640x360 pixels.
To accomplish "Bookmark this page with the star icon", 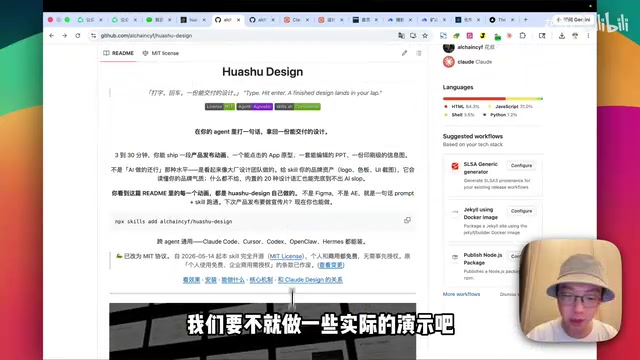I will [425, 36].
